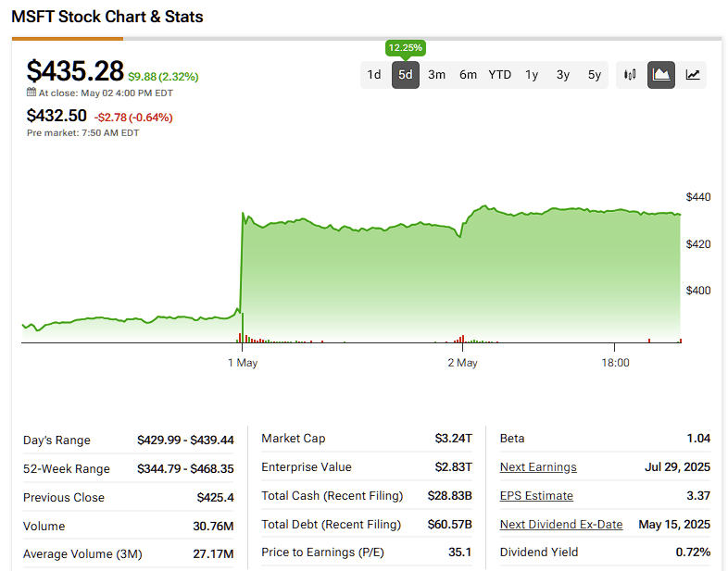Select the 1y time range
728x571 pixels.
click(532, 75)
